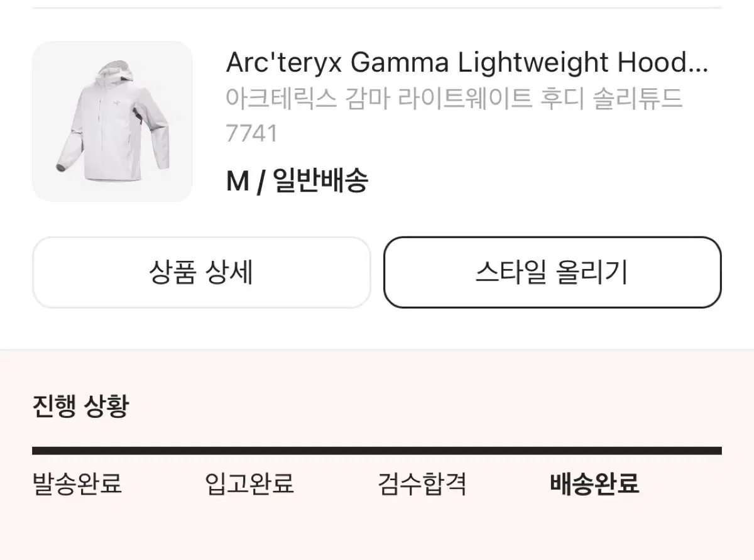Tap the 스타일 올리기 upload style button
The image size is (754, 560).
tap(552, 273)
